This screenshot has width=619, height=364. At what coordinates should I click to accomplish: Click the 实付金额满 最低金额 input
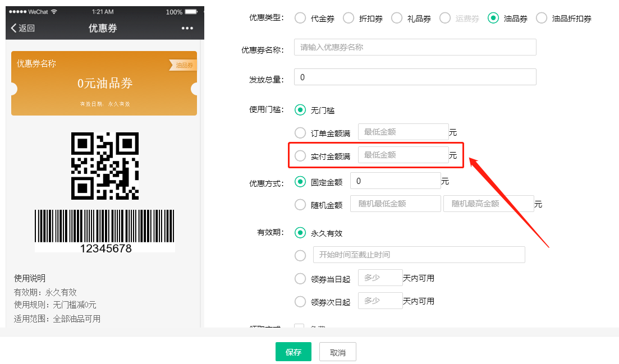pyautogui.click(x=403, y=155)
